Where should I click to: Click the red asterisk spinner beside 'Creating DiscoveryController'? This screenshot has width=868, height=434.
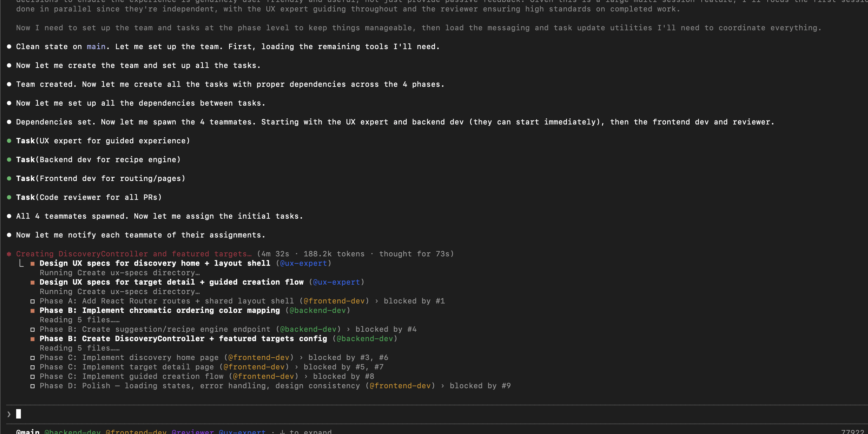[9, 254]
